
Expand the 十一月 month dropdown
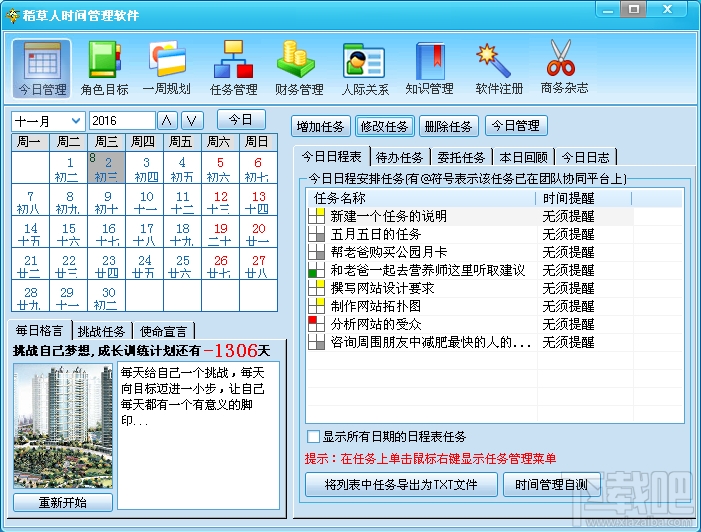pyautogui.click(x=76, y=121)
